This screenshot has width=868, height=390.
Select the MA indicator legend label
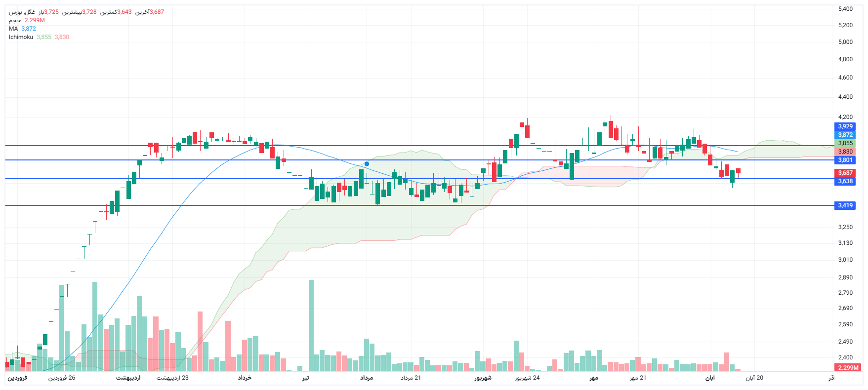pos(13,29)
